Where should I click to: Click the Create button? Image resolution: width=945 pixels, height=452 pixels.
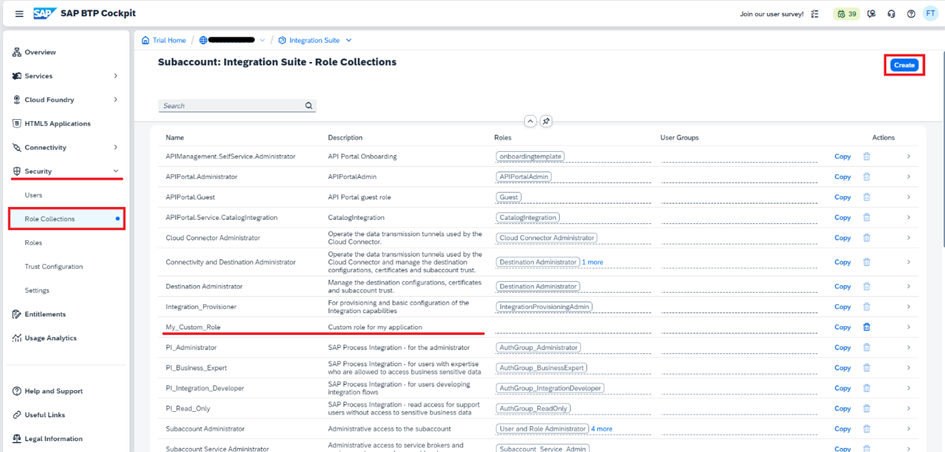pos(904,65)
